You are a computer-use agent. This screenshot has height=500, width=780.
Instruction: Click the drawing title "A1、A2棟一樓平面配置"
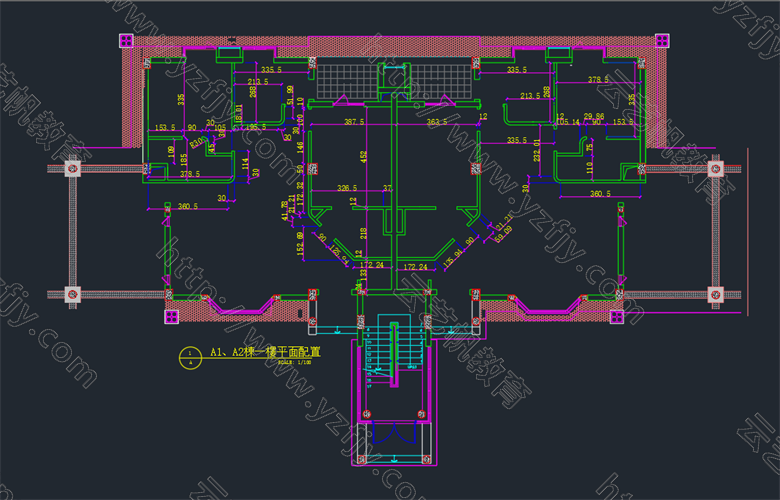click(266, 352)
